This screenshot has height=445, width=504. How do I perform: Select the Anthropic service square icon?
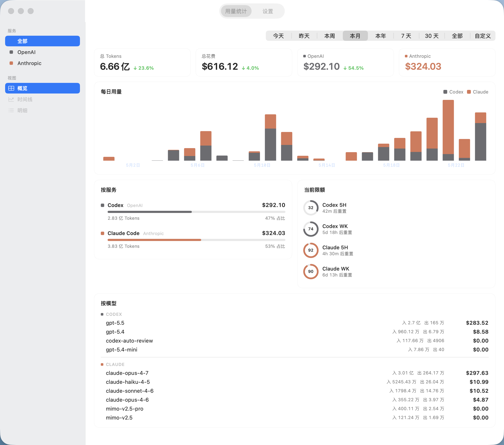point(11,63)
